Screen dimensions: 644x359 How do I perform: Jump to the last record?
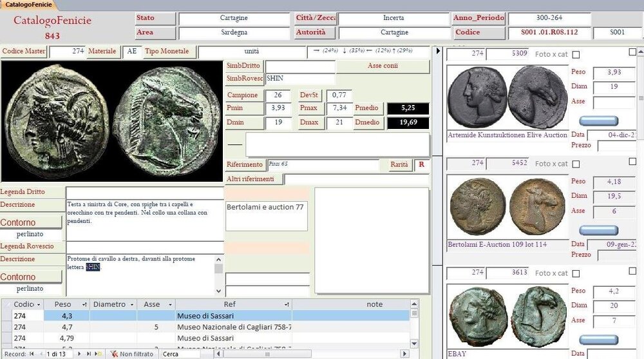coord(90,354)
